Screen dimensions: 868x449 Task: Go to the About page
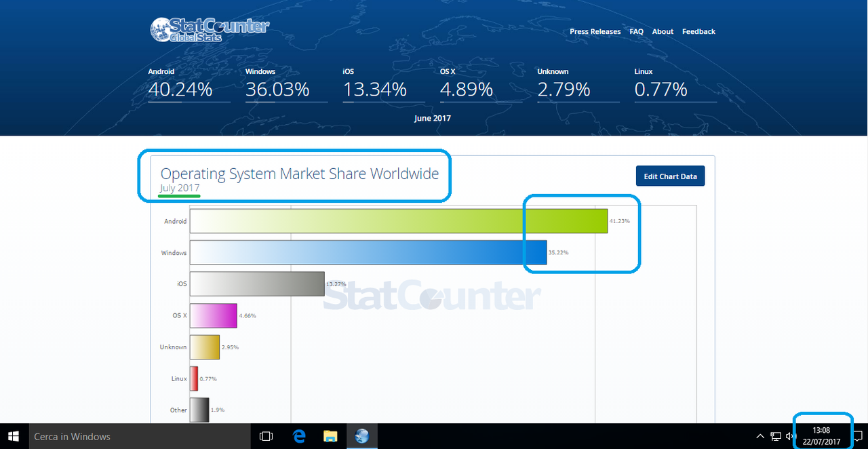pos(663,32)
